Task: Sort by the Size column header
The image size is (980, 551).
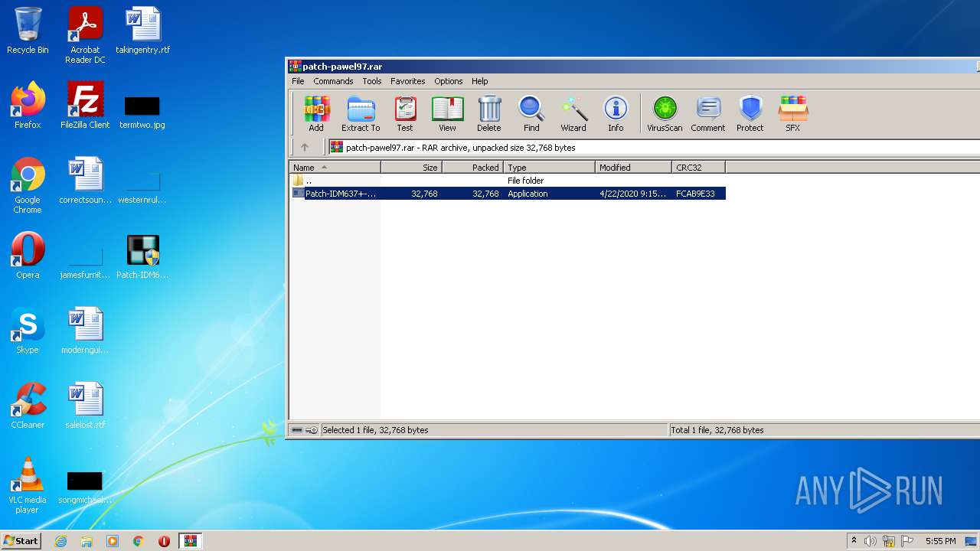Action: pos(412,168)
